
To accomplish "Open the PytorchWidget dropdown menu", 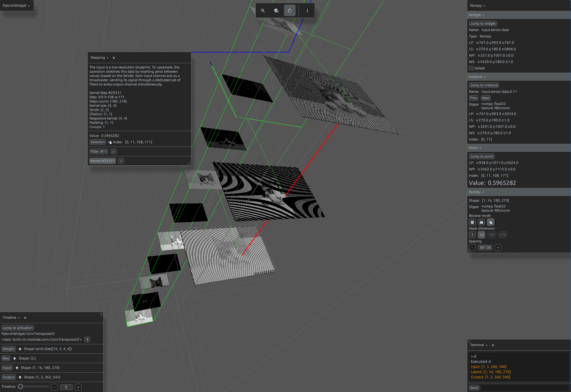I will pyautogui.click(x=16, y=5).
